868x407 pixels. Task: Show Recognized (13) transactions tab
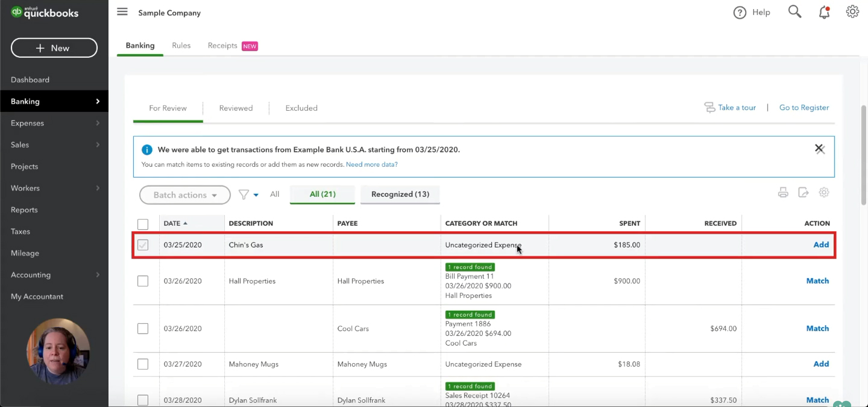[400, 194]
